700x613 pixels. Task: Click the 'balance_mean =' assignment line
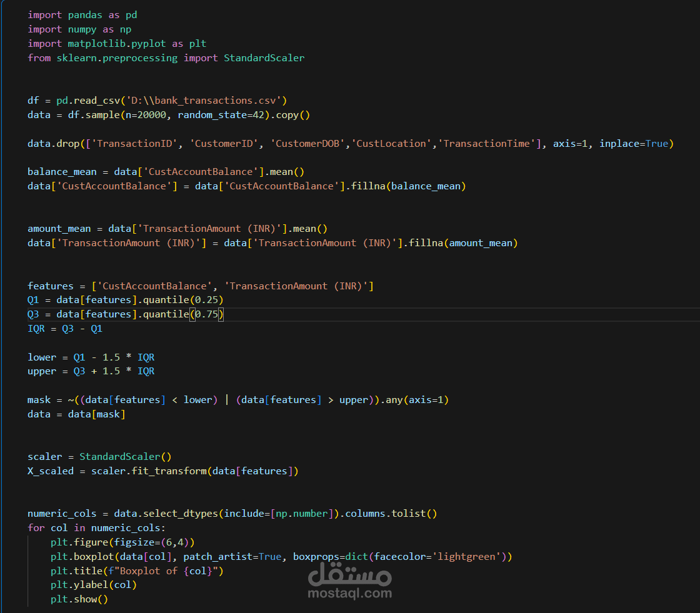click(x=166, y=172)
